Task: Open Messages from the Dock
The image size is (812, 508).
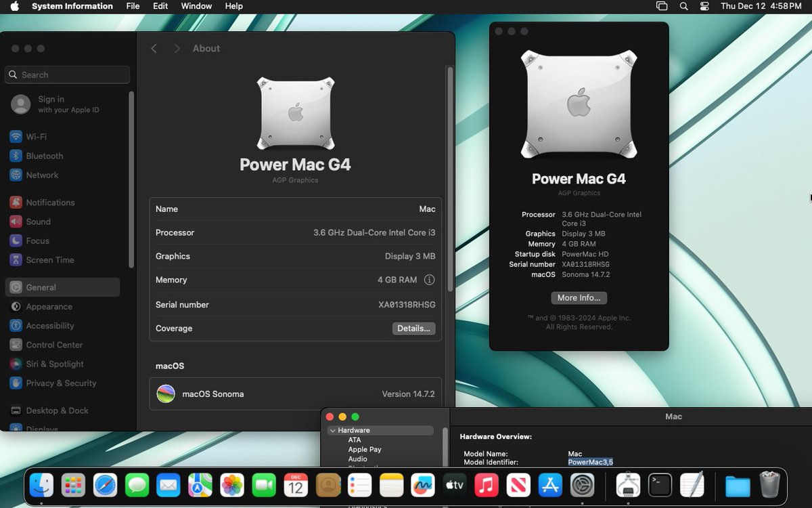Action: [x=137, y=485]
